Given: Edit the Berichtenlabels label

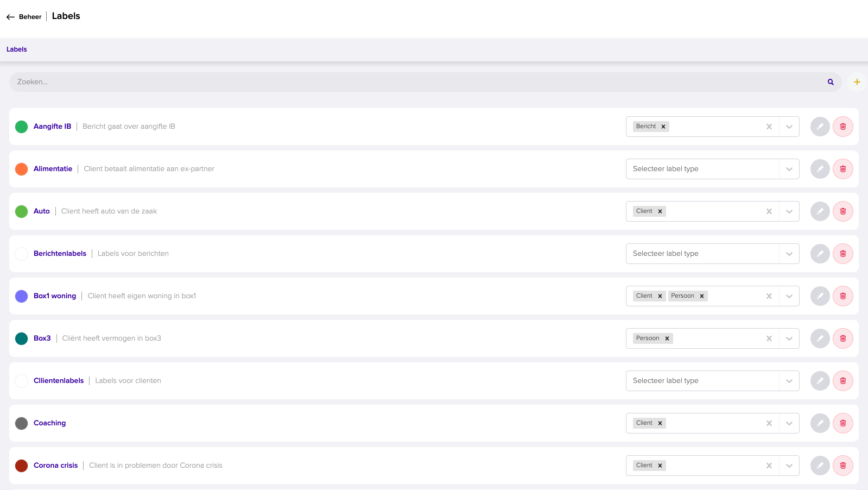Looking at the screenshot, I should 820,254.
